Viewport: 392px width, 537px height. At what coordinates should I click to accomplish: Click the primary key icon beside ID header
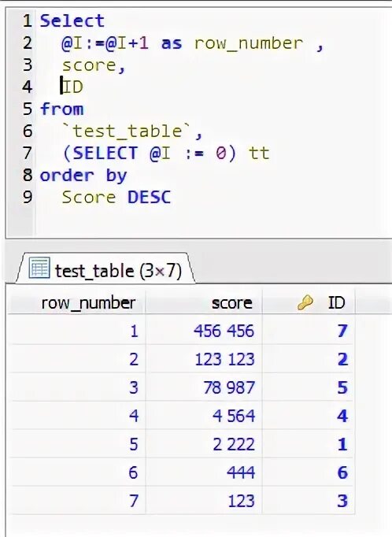coord(305,302)
